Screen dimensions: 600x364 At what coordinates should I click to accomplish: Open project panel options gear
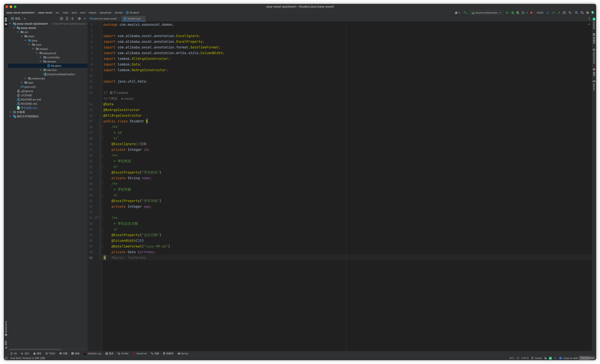pos(79,19)
